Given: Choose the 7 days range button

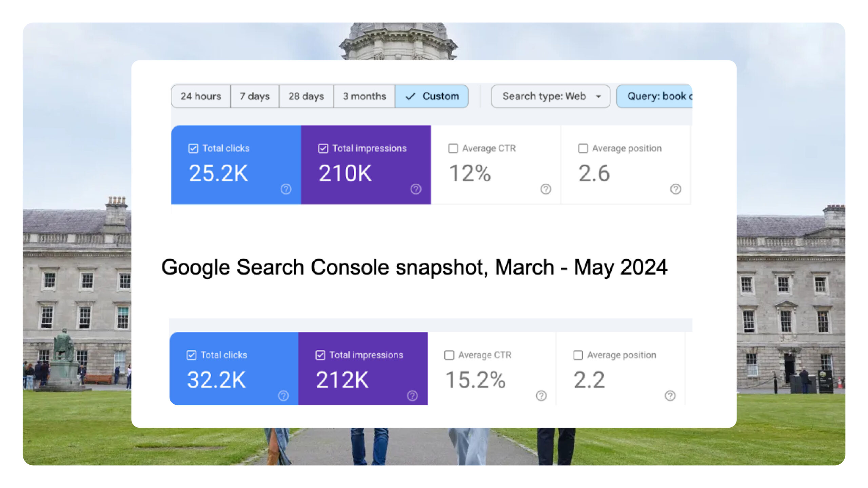Looking at the screenshot, I should (x=255, y=97).
